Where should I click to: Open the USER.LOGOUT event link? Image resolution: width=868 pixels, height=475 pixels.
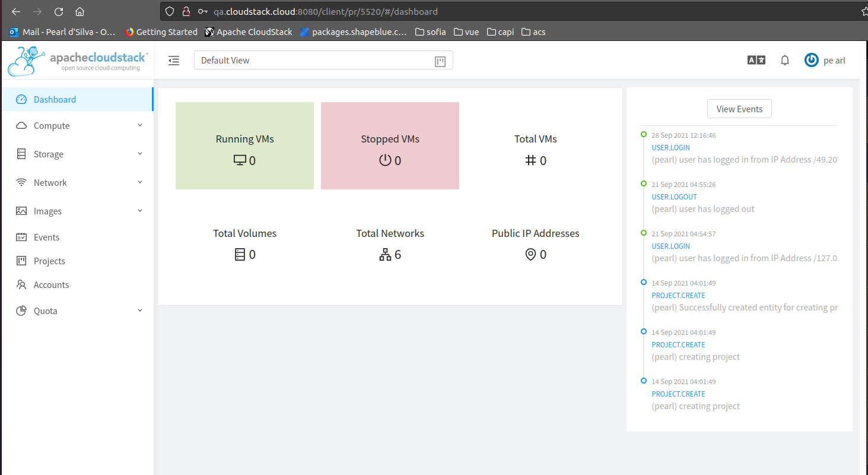coord(674,197)
